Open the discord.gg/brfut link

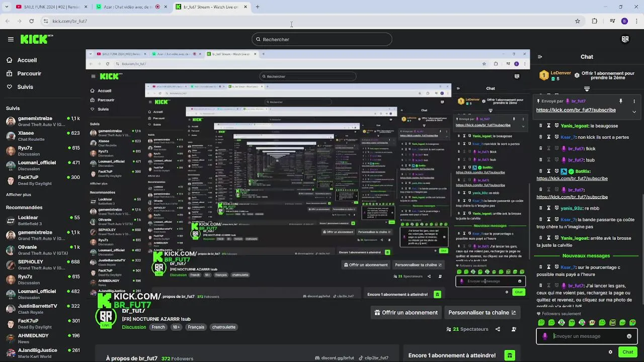(x=334, y=358)
